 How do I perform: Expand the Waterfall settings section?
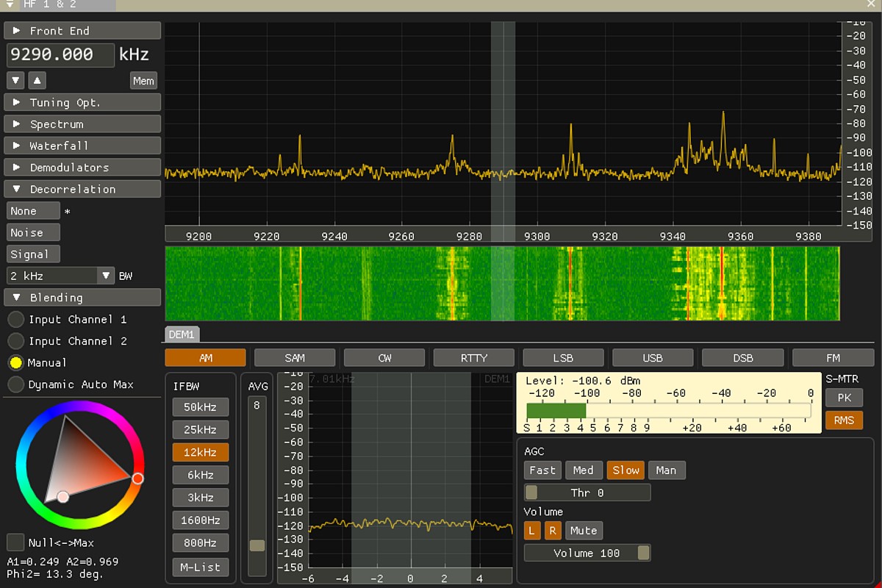point(82,146)
